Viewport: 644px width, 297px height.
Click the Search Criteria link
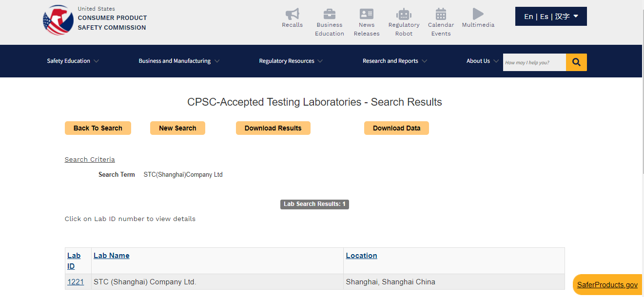[90, 159]
